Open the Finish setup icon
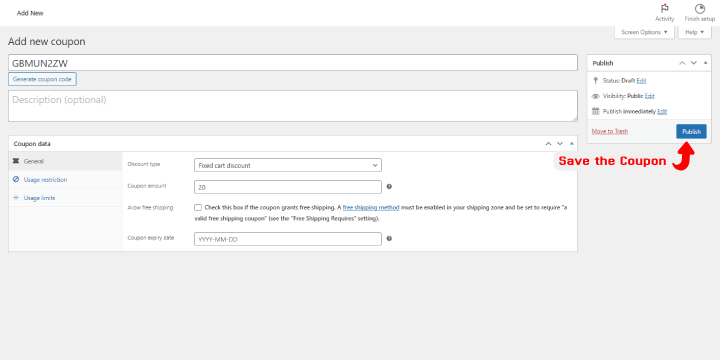The height and width of the screenshot is (360, 720). (x=699, y=9)
